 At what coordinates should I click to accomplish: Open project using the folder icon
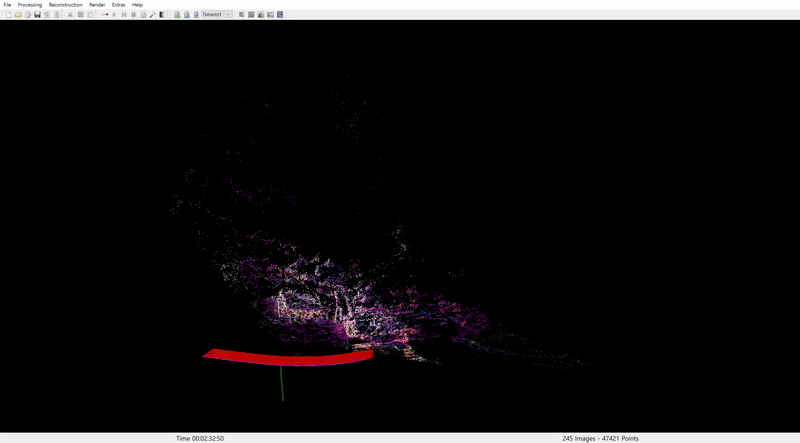coord(18,14)
